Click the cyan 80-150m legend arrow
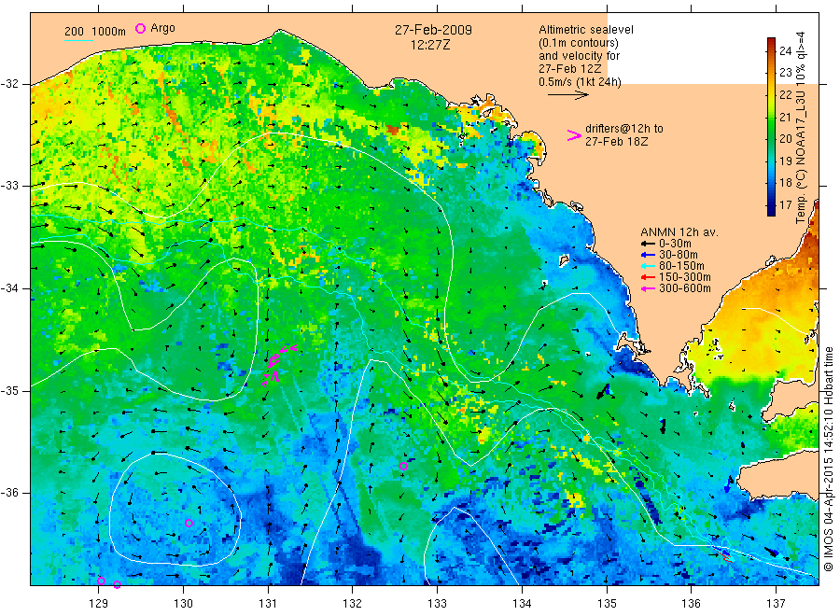 pyautogui.click(x=649, y=266)
